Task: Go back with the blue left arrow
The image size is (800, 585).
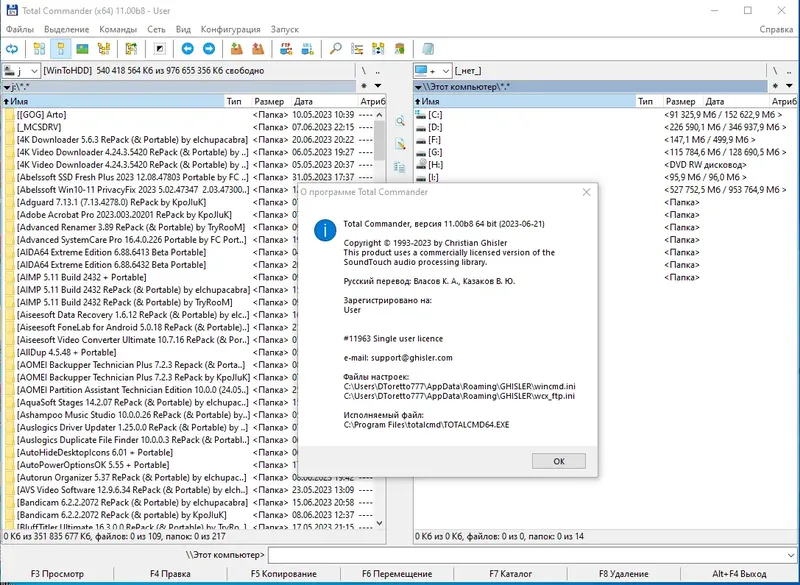Action: pos(187,49)
